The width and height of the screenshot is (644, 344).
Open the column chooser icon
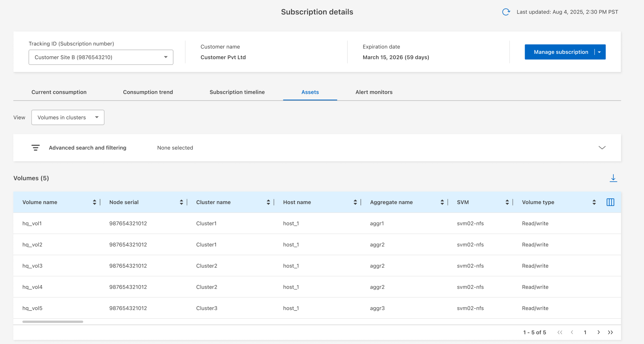pos(610,202)
